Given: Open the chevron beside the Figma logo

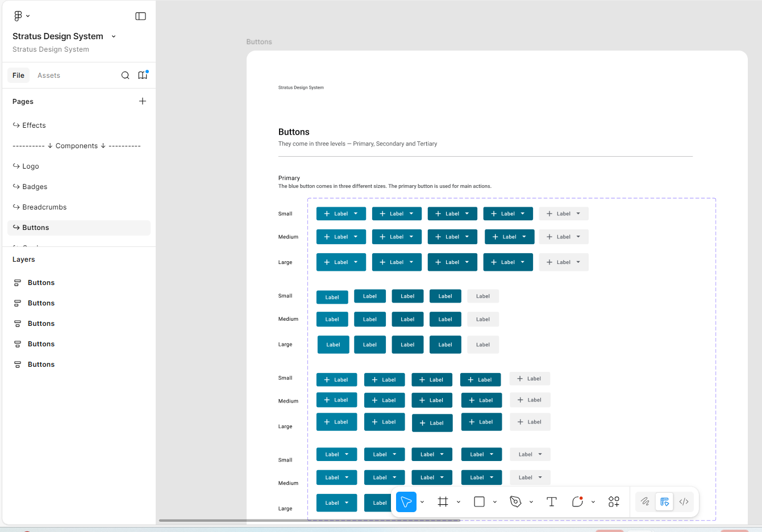Looking at the screenshot, I should (x=28, y=16).
